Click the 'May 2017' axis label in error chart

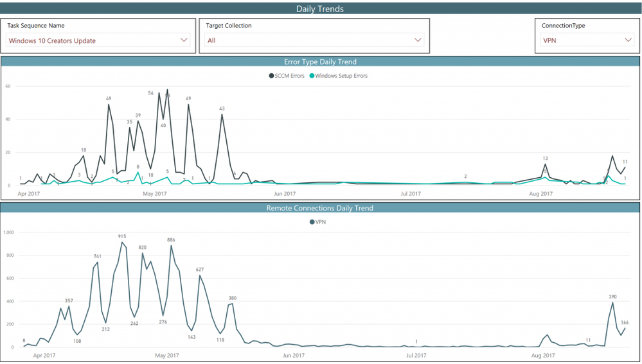(x=155, y=194)
